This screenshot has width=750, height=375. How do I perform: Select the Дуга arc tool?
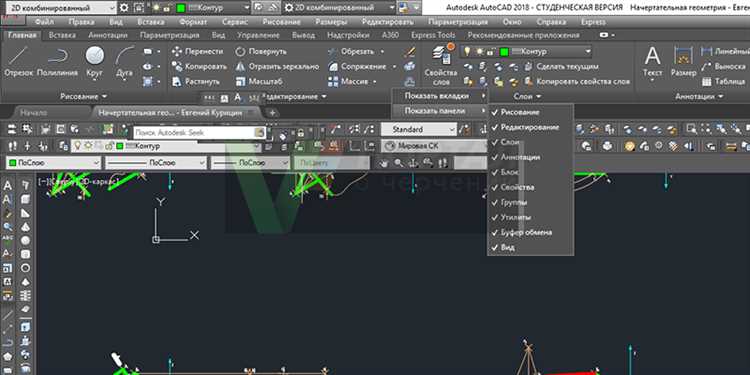pyautogui.click(x=124, y=62)
